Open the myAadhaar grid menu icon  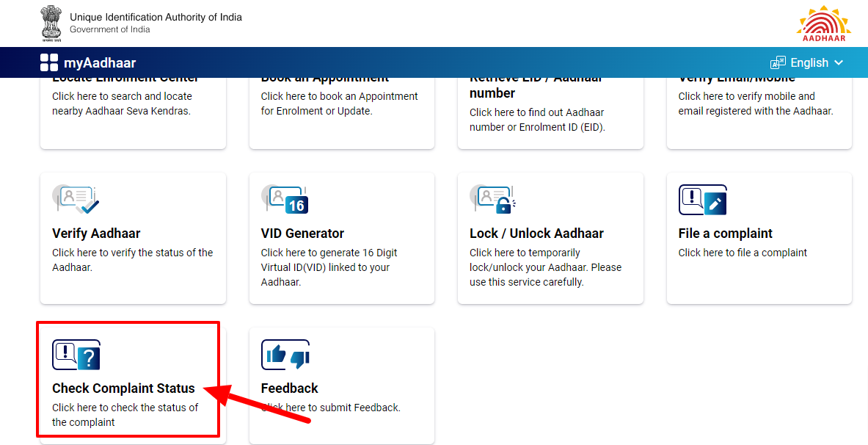pyautogui.click(x=48, y=62)
